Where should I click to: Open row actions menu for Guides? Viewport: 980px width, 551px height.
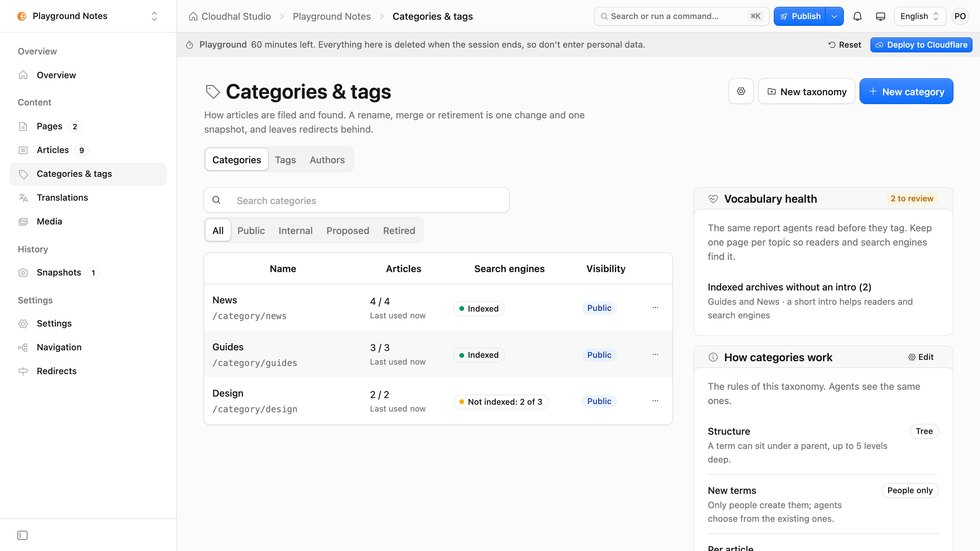(655, 354)
